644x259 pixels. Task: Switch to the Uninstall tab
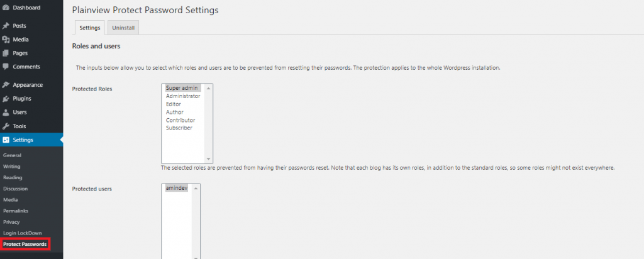(123, 28)
